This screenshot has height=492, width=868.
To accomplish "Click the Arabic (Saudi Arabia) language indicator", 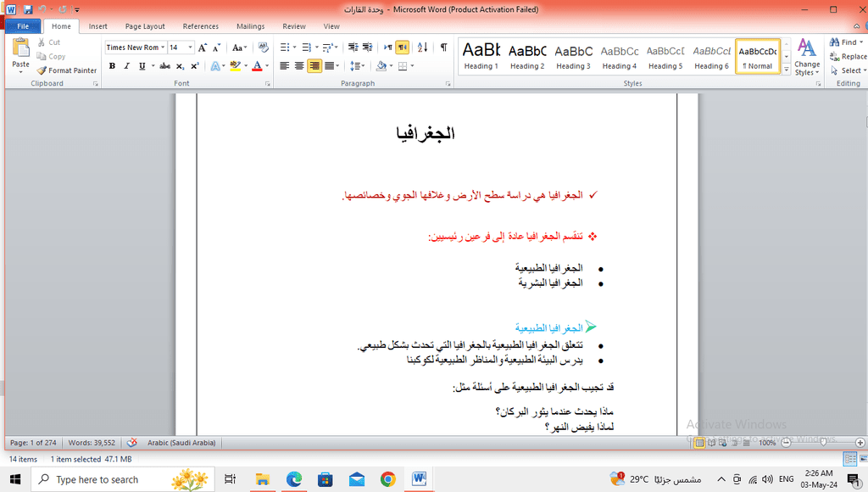I will pos(181,443).
